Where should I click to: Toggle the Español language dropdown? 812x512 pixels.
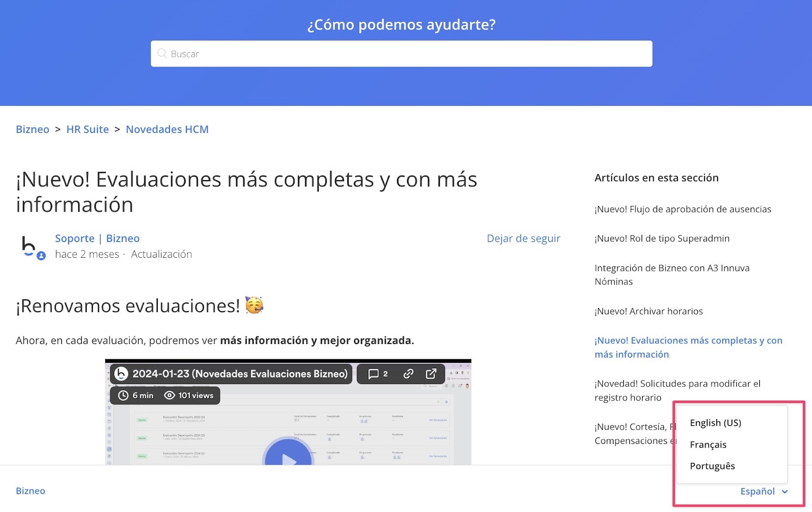click(764, 491)
